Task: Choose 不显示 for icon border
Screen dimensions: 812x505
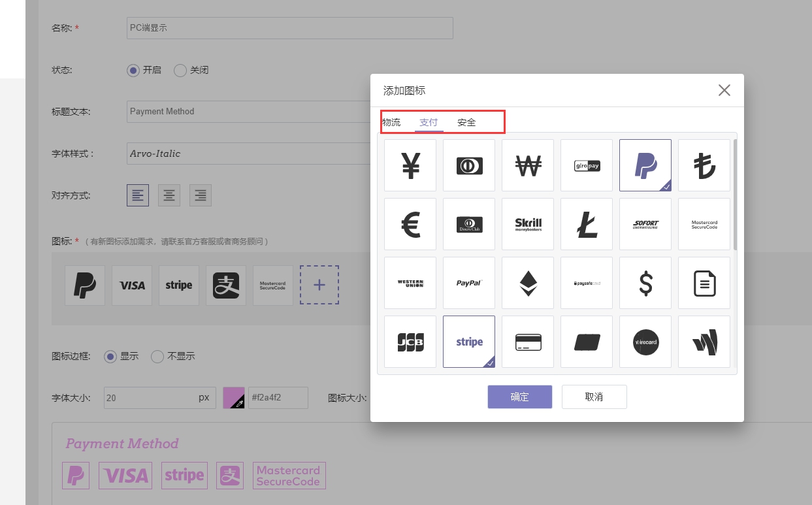Action: 157,357
